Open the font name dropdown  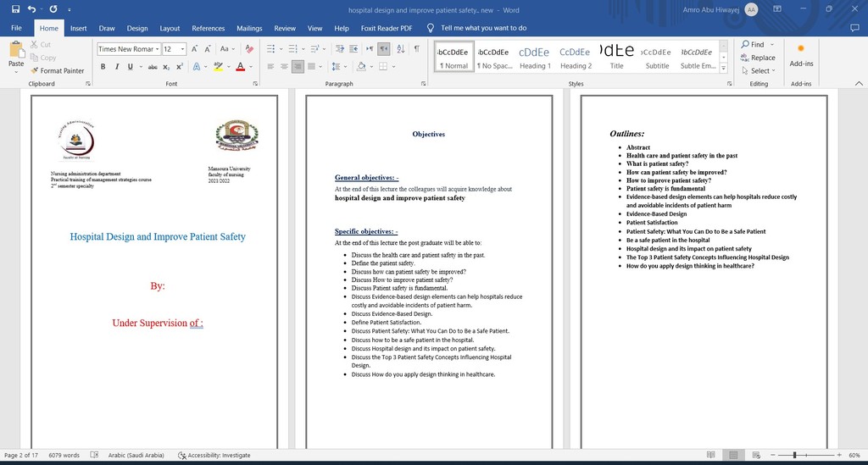coord(157,49)
